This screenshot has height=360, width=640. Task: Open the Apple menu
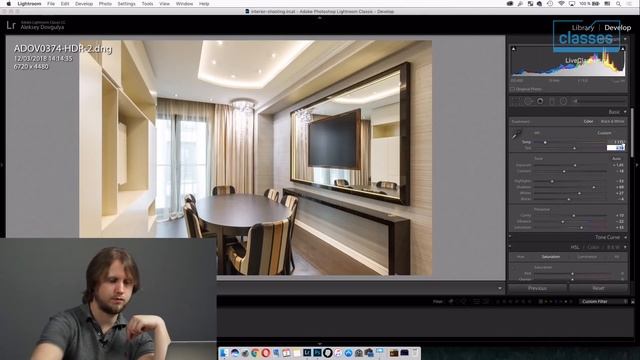point(8,4)
